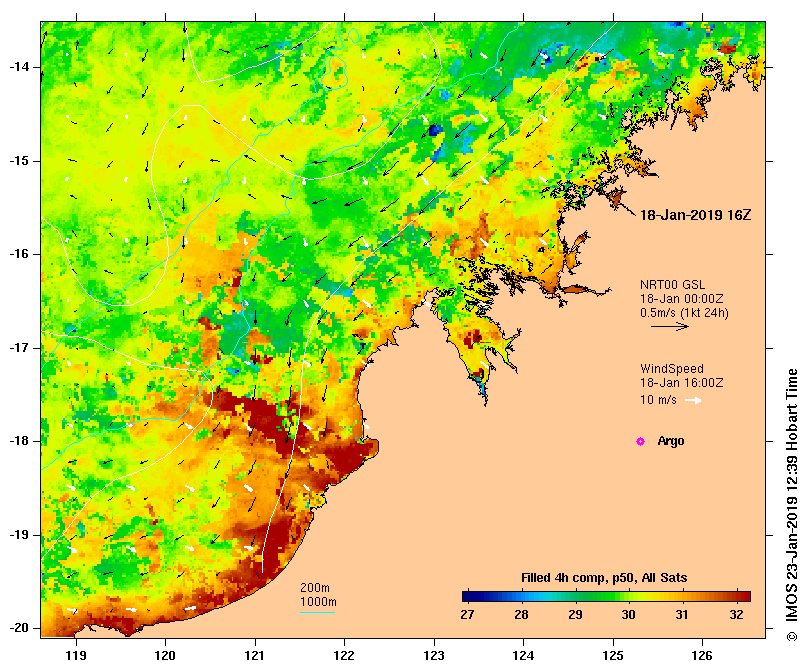Click the colorbar tick label '30'
Viewport: 809px width, 672px height.
[x=628, y=615]
